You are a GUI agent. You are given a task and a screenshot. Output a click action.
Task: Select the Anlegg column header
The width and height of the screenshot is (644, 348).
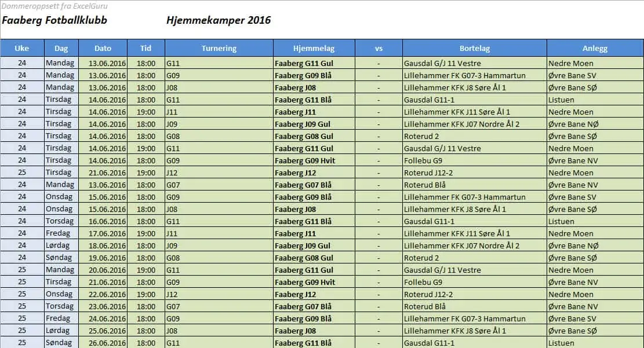pos(595,48)
